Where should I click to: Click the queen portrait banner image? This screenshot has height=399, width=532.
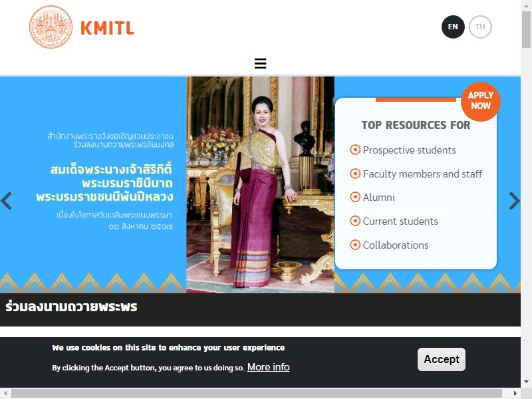pyautogui.click(x=260, y=184)
